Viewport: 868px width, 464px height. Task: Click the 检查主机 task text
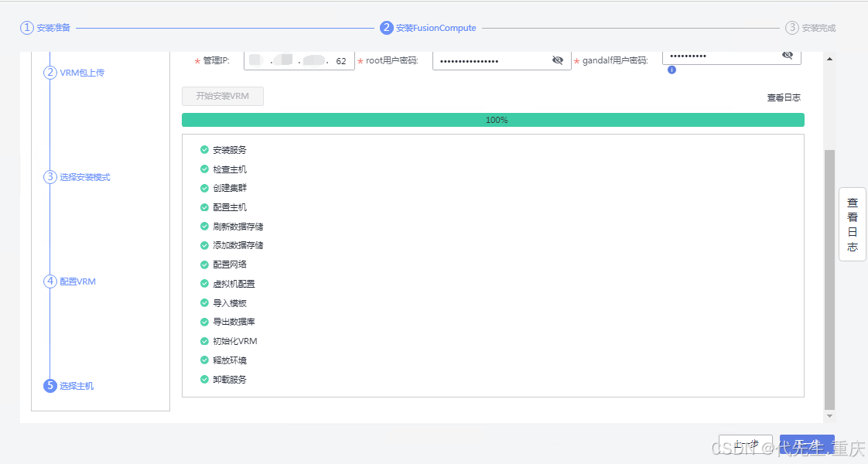[x=230, y=169]
